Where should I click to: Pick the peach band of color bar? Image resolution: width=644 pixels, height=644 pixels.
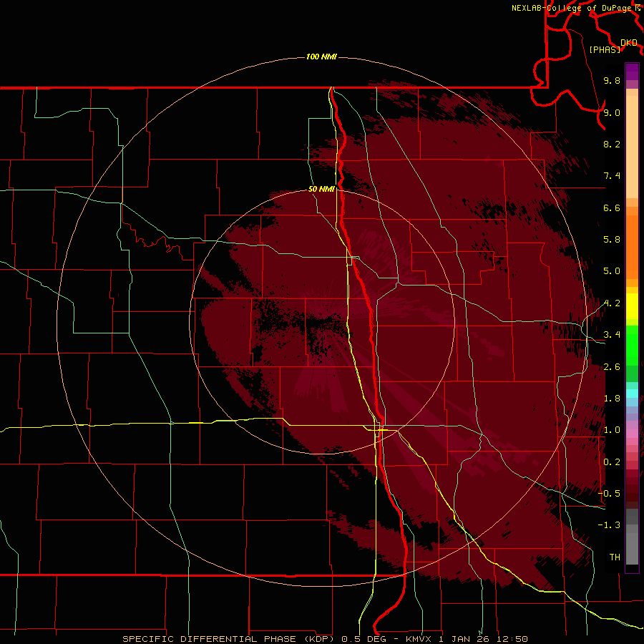click(x=632, y=148)
